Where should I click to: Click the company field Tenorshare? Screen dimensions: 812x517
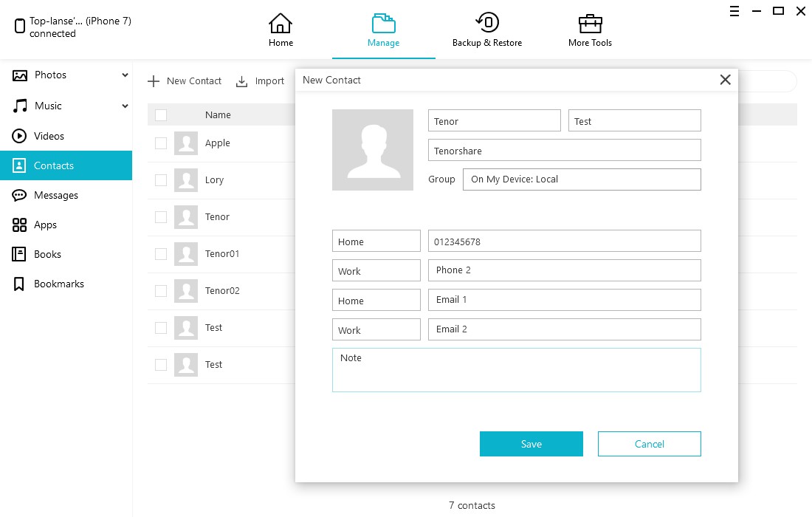565,150
